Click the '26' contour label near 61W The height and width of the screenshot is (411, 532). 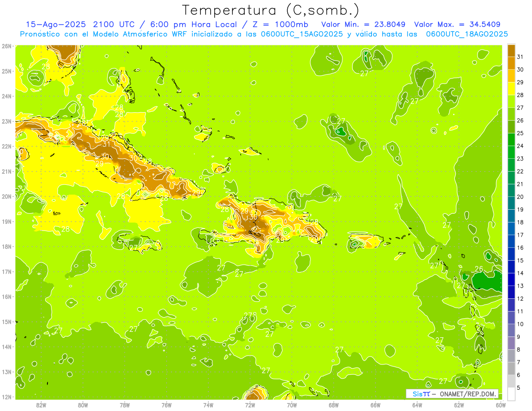[479, 269]
